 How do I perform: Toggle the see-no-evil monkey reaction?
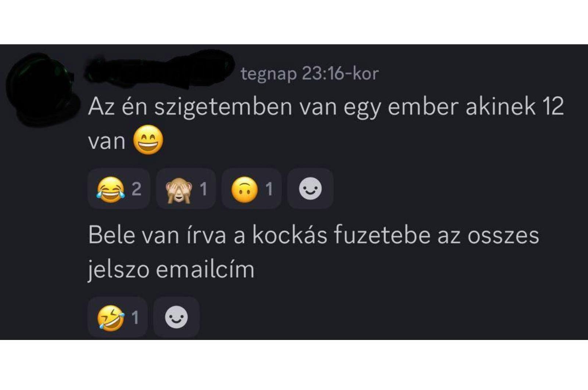point(186,189)
